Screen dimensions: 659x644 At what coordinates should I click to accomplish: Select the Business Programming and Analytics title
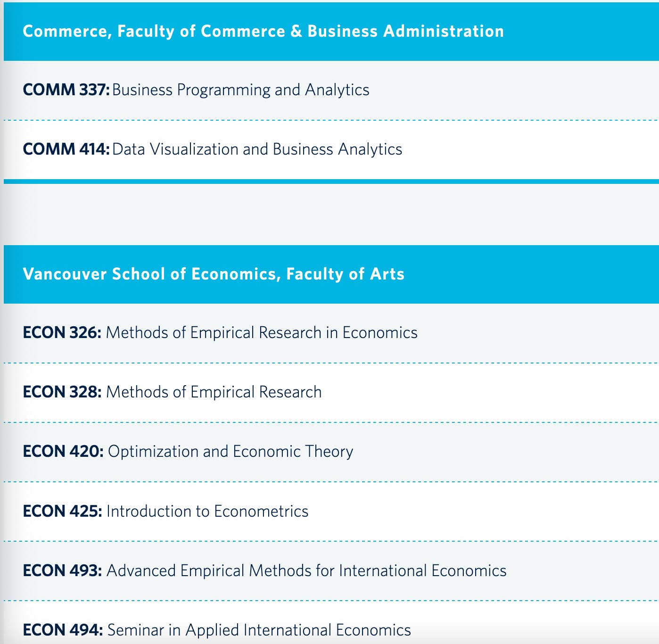(x=240, y=90)
